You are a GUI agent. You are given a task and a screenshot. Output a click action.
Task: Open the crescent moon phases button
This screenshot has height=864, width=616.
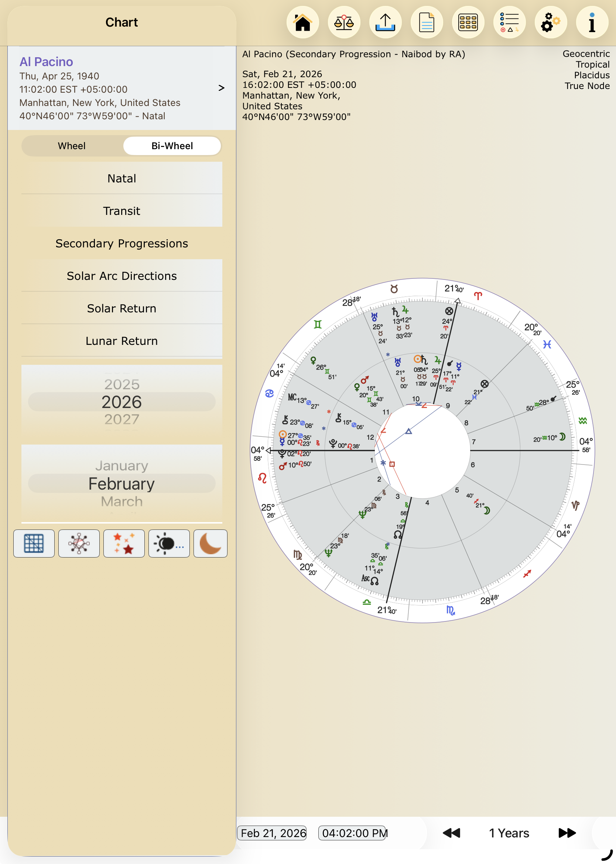[210, 543]
